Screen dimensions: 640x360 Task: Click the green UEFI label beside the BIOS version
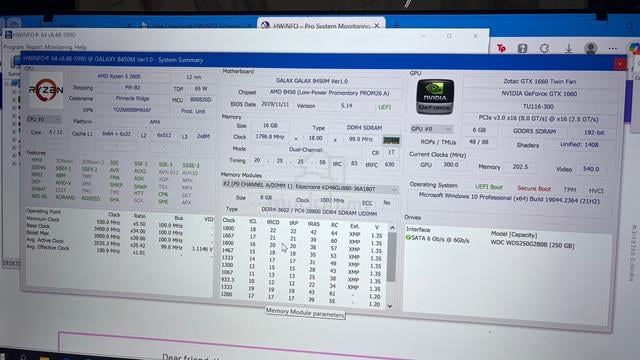coord(384,107)
